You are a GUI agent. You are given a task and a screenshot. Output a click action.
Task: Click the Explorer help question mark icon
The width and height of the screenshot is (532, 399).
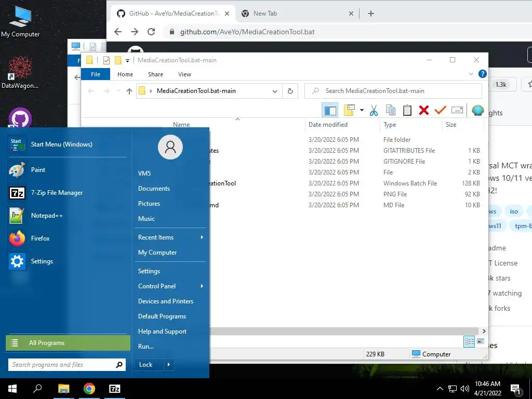point(482,74)
